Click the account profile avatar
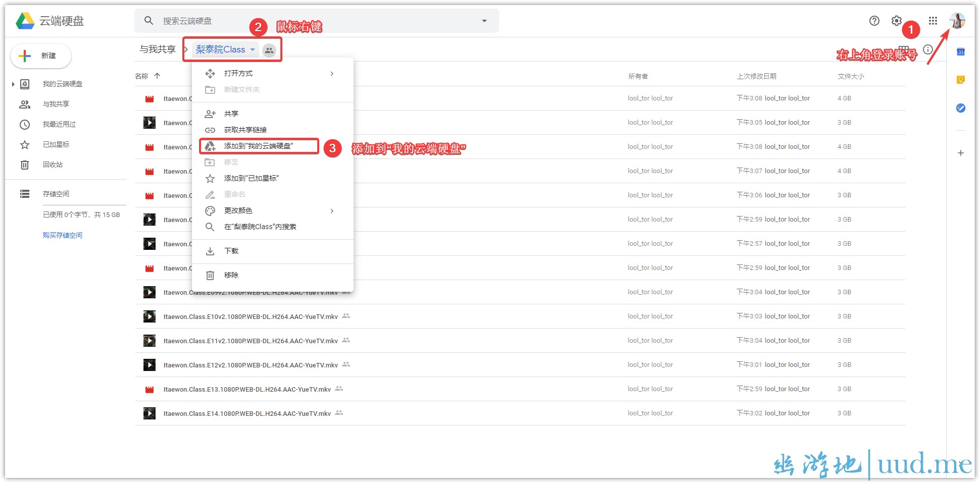 (x=957, y=21)
